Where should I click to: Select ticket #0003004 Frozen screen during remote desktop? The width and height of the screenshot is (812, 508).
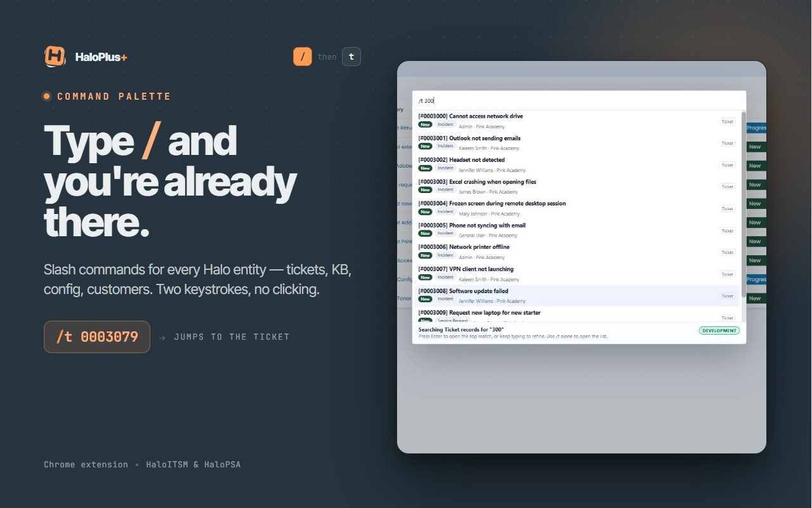point(577,208)
